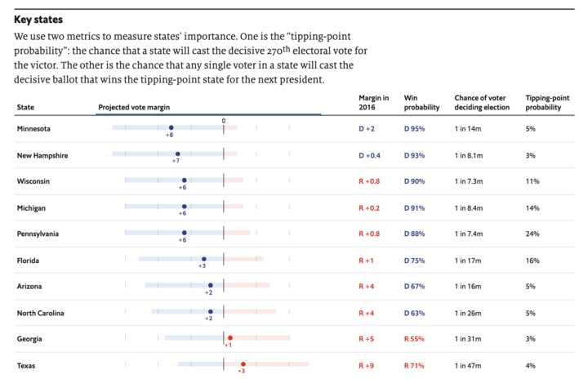
Task: Click the Arizona projected margin dot
Action: [x=210, y=285]
